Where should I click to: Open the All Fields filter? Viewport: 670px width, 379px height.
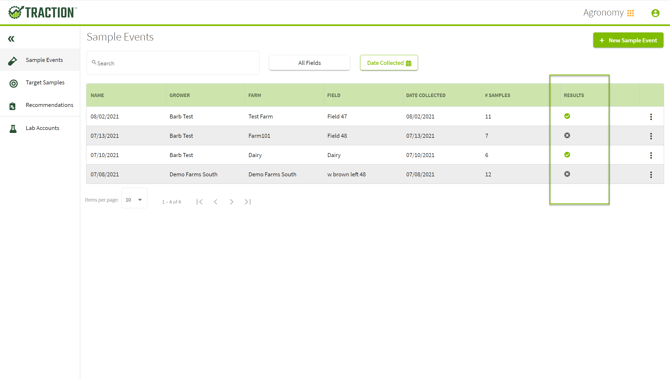pos(309,63)
